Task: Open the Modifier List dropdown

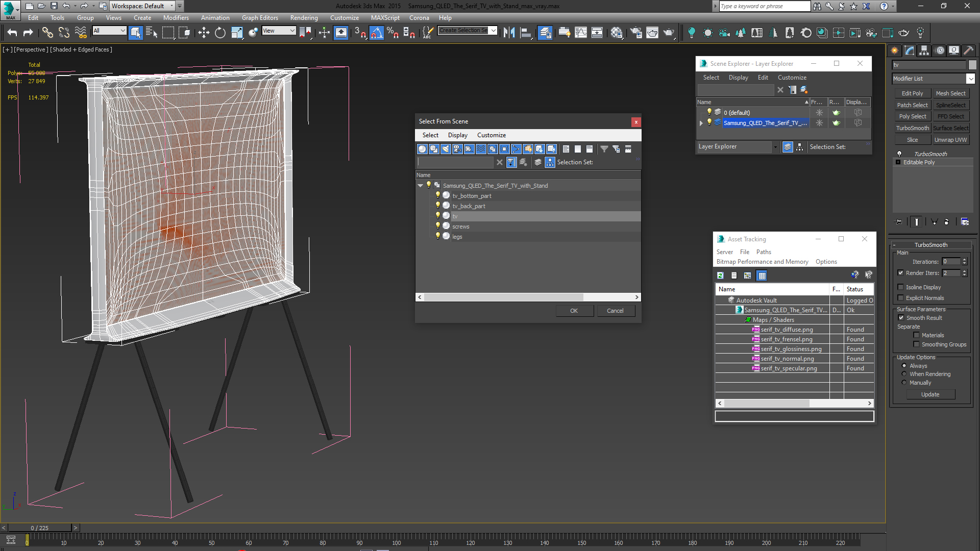Action: pos(970,79)
